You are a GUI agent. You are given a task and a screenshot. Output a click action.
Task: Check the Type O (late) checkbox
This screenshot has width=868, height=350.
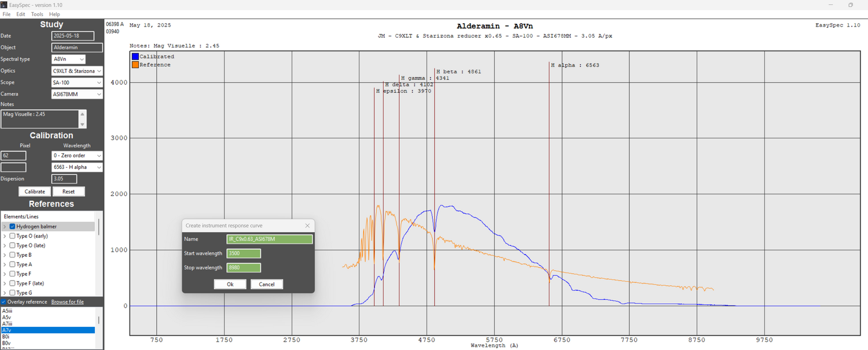[x=13, y=245]
